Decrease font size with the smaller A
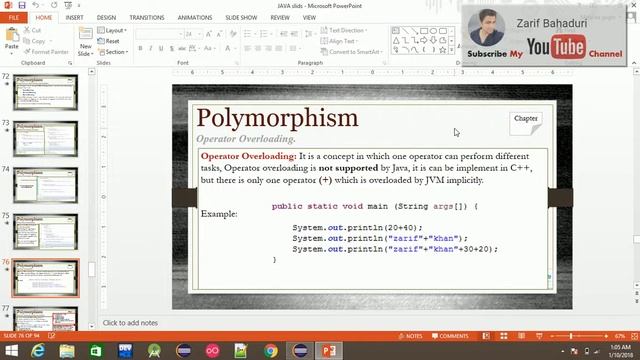 click(220, 34)
